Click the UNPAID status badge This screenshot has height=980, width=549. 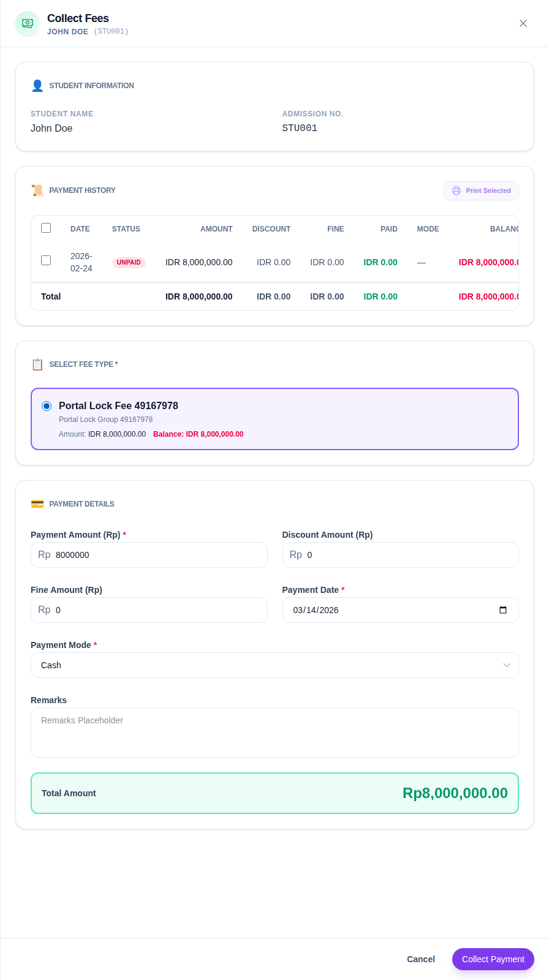129,262
